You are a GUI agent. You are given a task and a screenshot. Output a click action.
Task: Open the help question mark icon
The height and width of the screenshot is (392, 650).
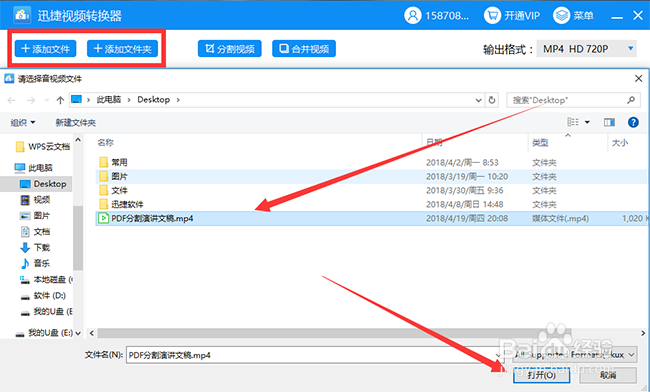(633, 122)
